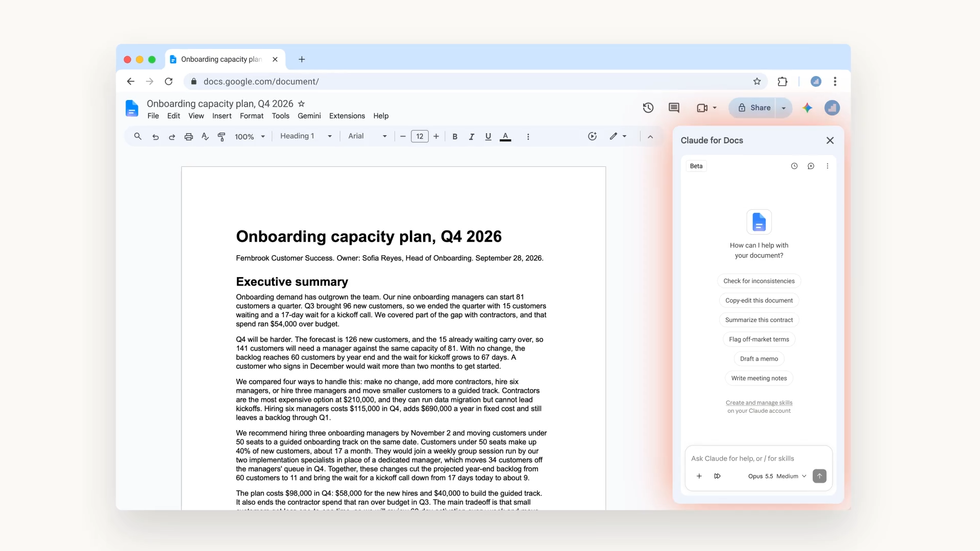The width and height of the screenshot is (980, 551).
Task: Open the comments panel icon
Action: [674, 108]
